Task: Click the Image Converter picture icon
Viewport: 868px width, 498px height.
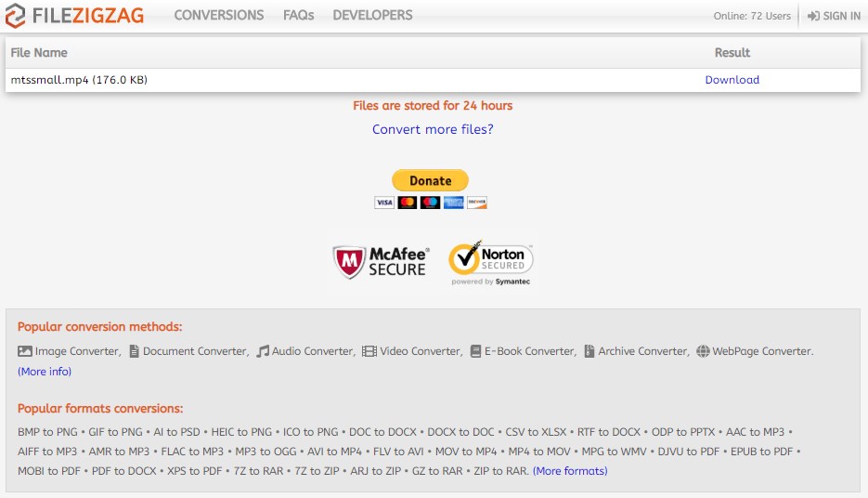Action: [25, 351]
